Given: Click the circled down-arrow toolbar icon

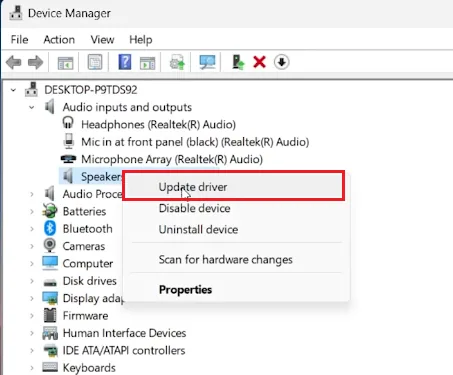Looking at the screenshot, I should click(x=282, y=62).
